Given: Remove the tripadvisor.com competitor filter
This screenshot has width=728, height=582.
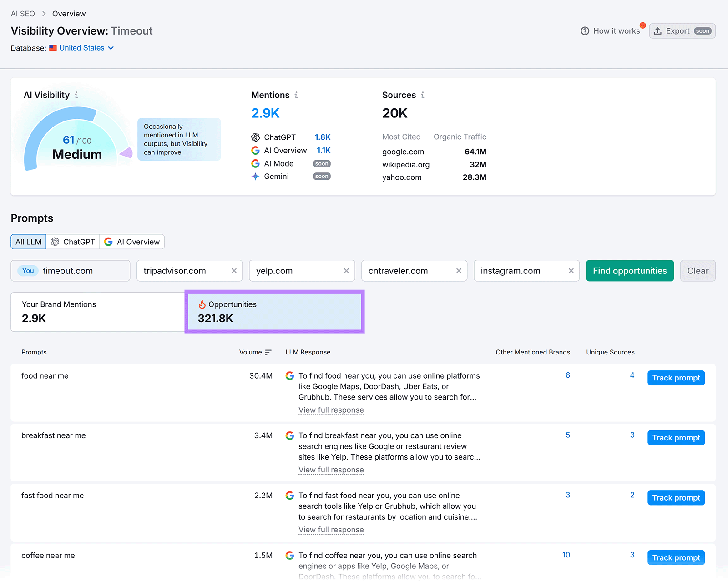Looking at the screenshot, I should (234, 270).
